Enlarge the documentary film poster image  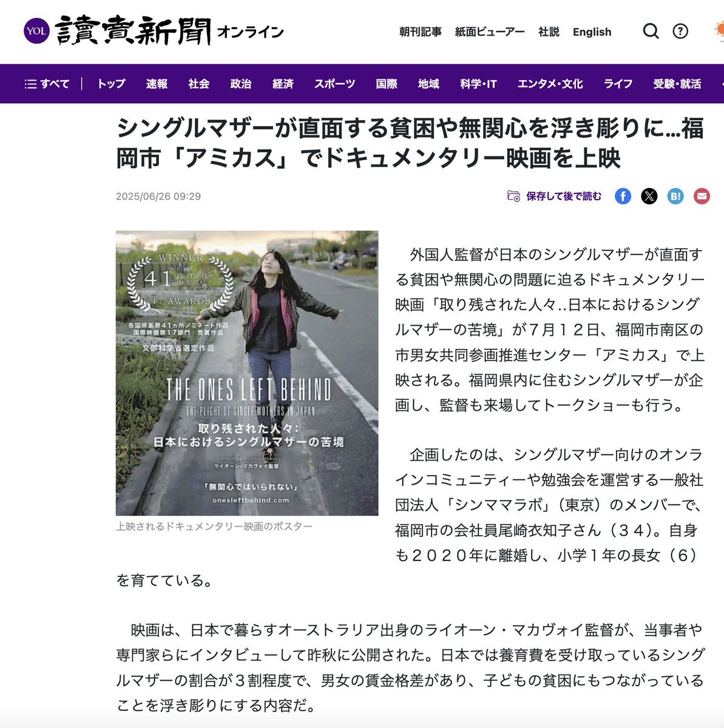(247, 373)
